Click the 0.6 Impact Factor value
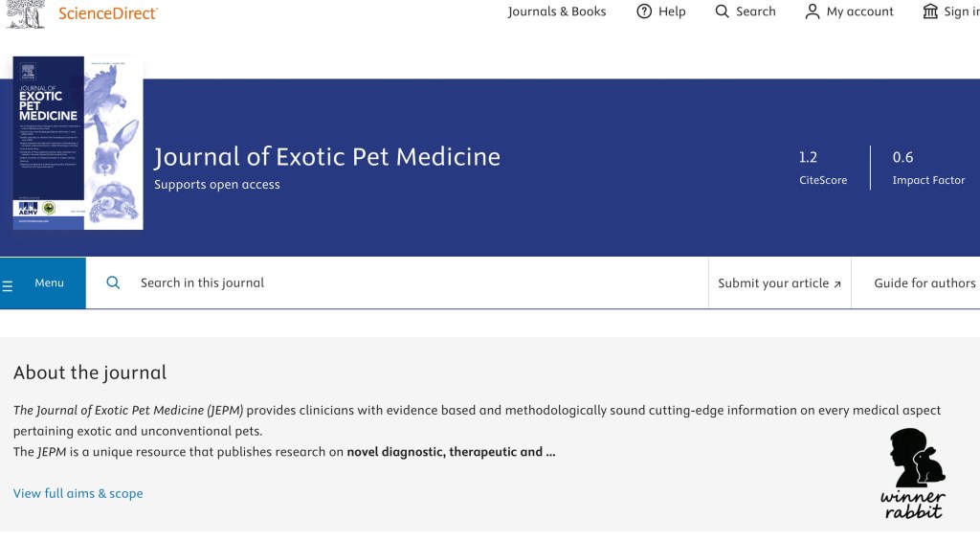980x541 pixels. pyautogui.click(x=902, y=157)
